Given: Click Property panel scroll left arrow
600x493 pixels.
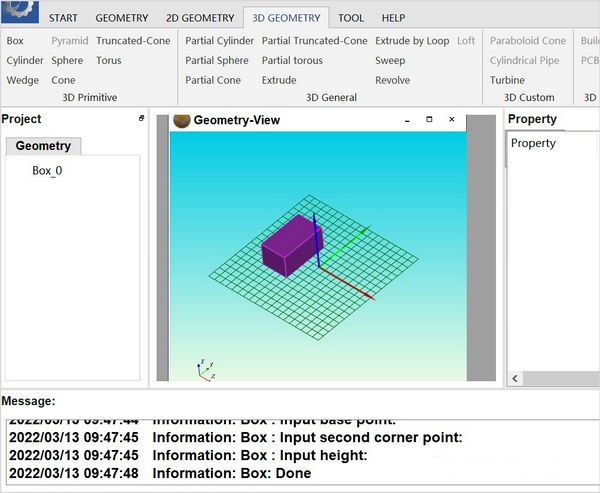Looking at the screenshot, I should (x=515, y=379).
